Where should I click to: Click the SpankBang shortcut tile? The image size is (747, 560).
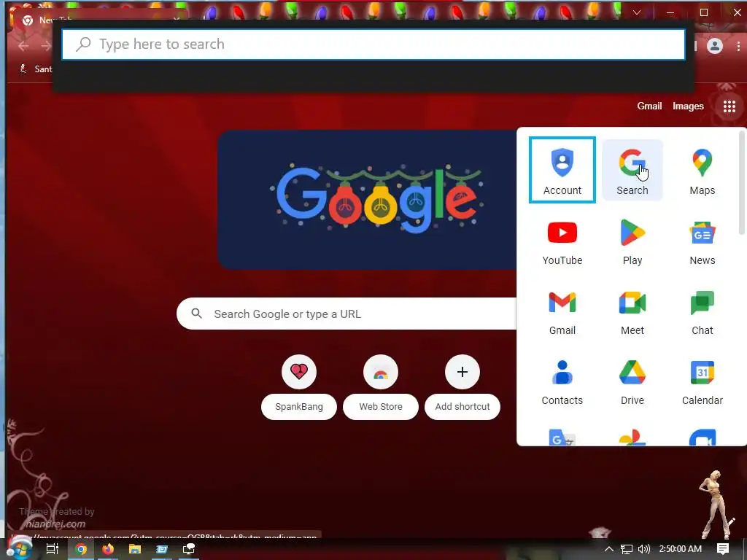(298, 386)
